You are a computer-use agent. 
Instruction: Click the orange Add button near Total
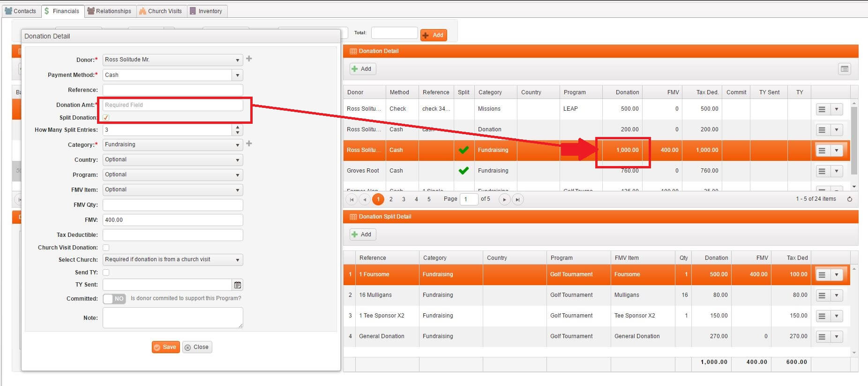(x=434, y=35)
